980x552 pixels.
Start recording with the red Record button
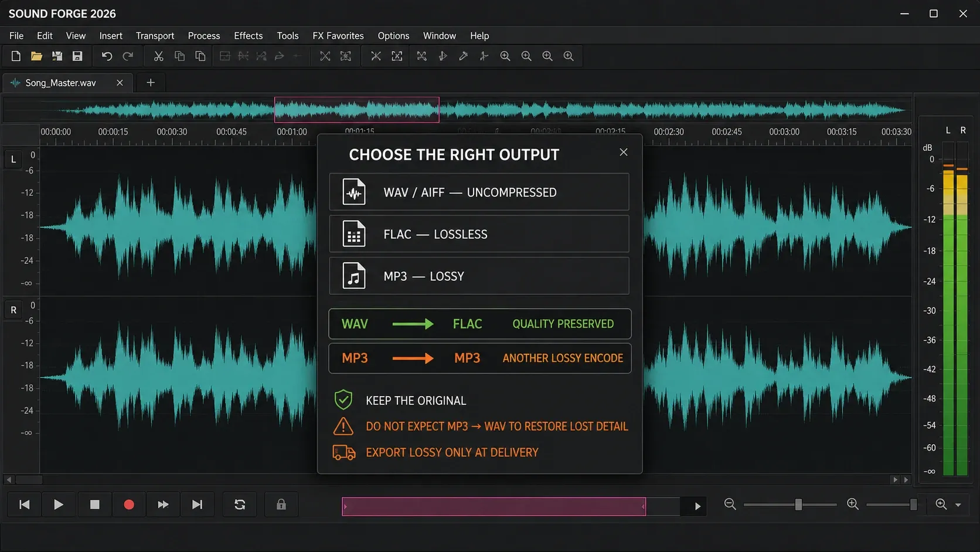pyautogui.click(x=129, y=504)
